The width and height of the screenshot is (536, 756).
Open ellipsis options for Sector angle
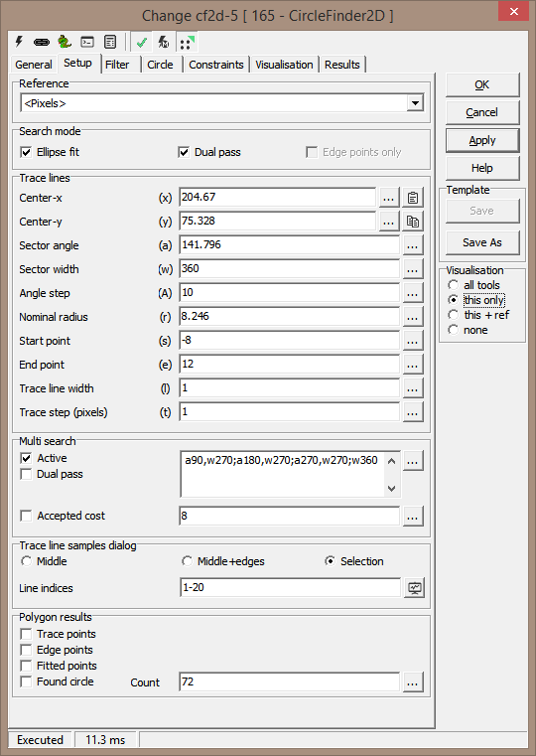click(x=413, y=245)
